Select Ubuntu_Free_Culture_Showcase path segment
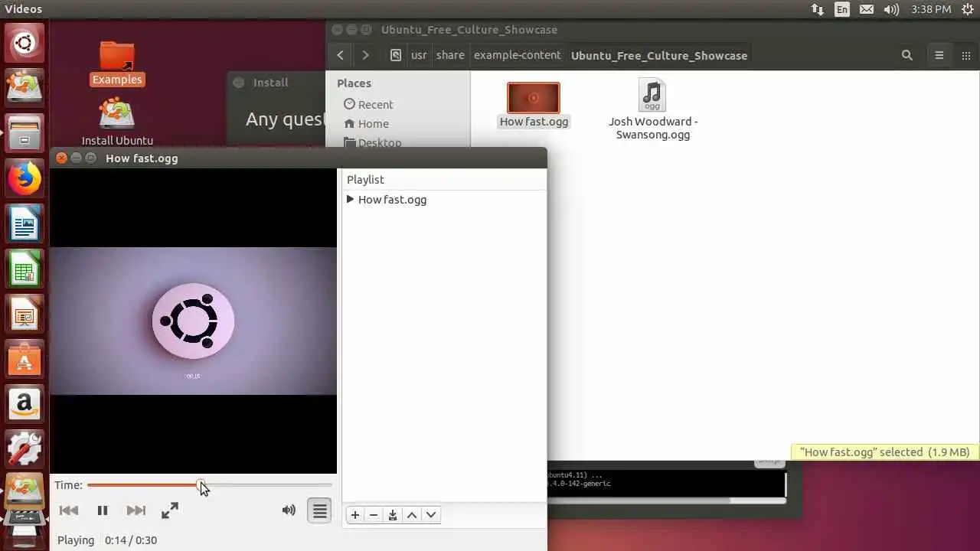980x551 pixels. (x=659, y=55)
